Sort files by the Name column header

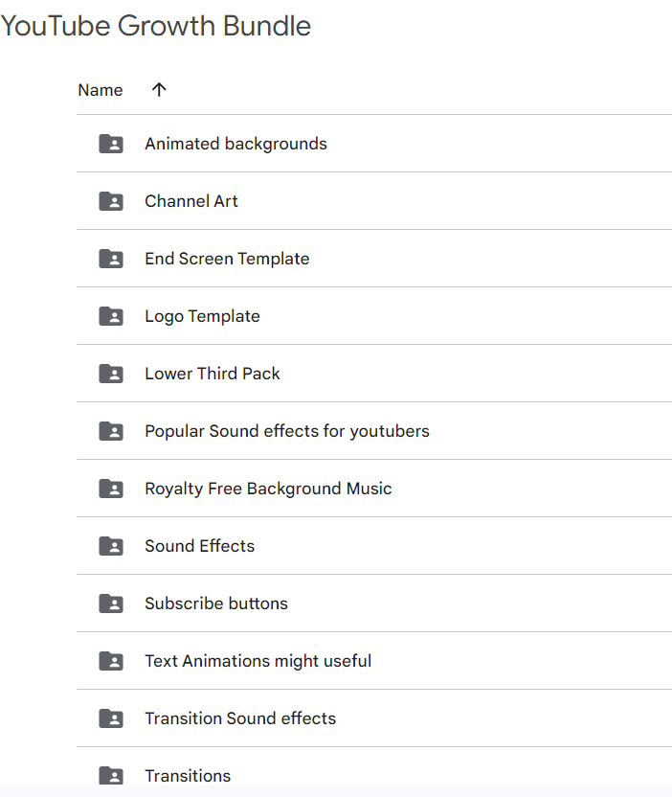pos(101,90)
